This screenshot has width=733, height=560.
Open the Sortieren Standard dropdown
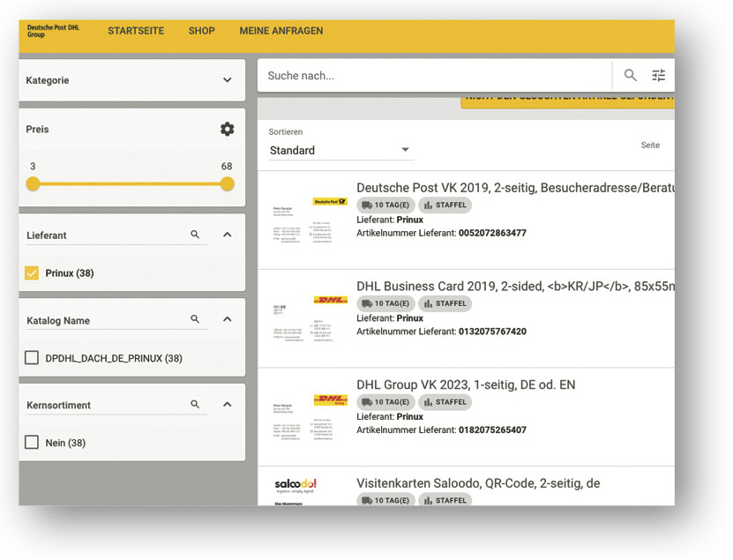coord(340,151)
